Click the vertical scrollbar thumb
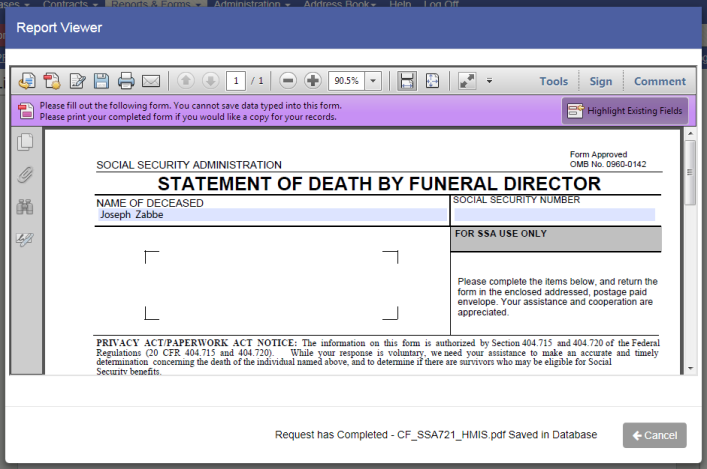The image size is (707, 469). (x=690, y=173)
